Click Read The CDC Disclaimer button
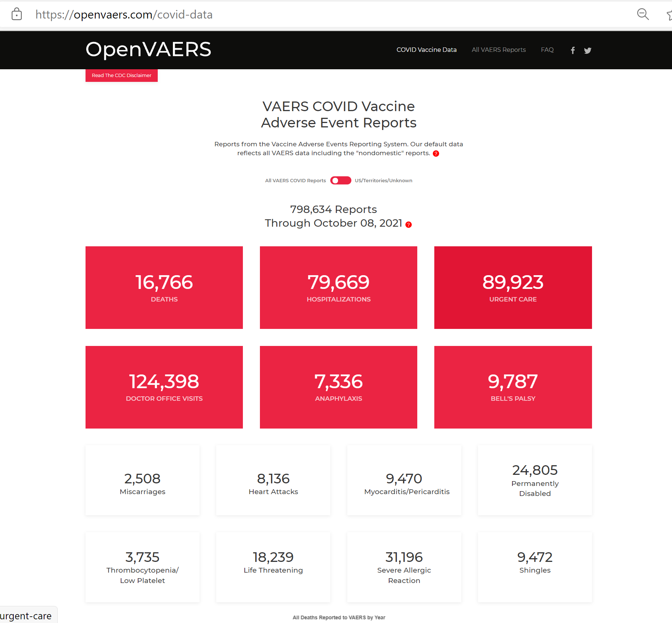 coord(121,75)
